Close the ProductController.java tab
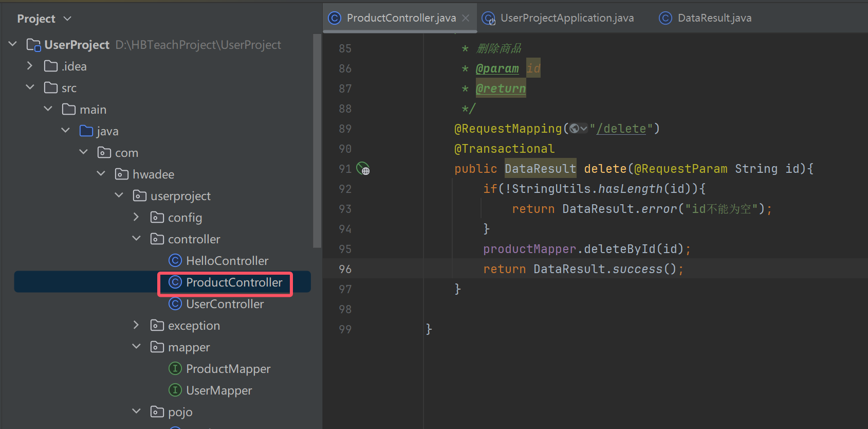868x429 pixels. 466,18
